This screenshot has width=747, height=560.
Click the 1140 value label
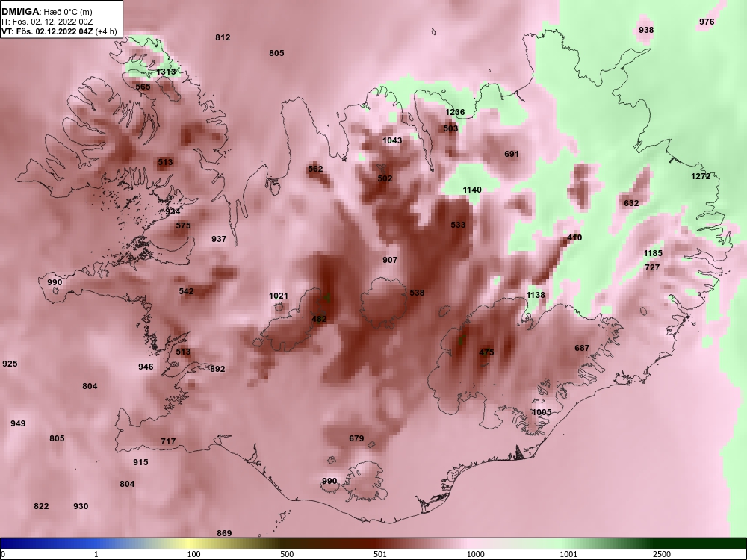pyautogui.click(x=472, y=190)
